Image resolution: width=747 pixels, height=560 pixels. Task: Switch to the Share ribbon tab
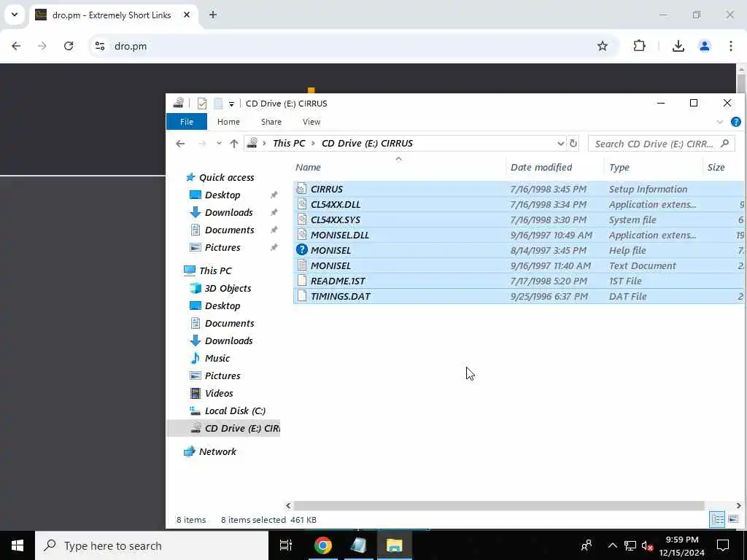click(271, 122)
